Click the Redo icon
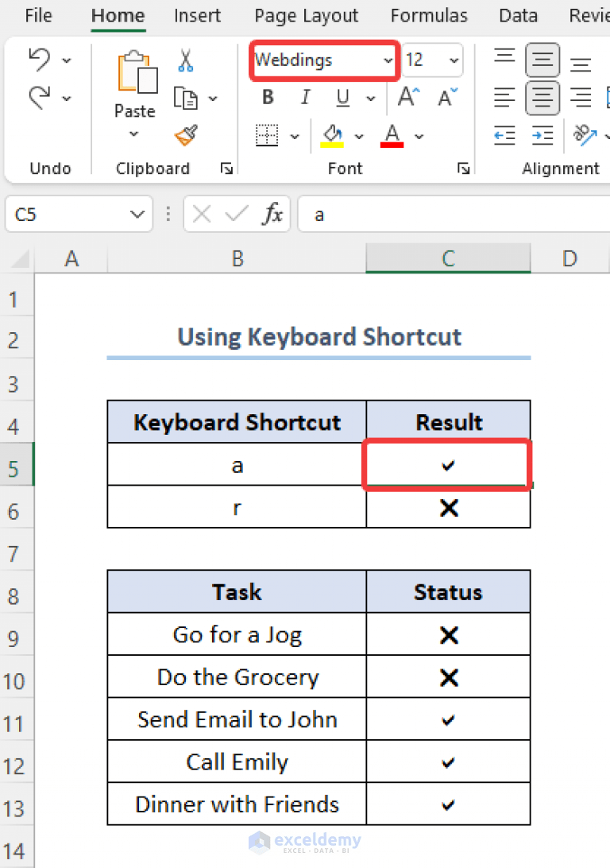Viewport: 610px width, 868px height. coord(38,97)
